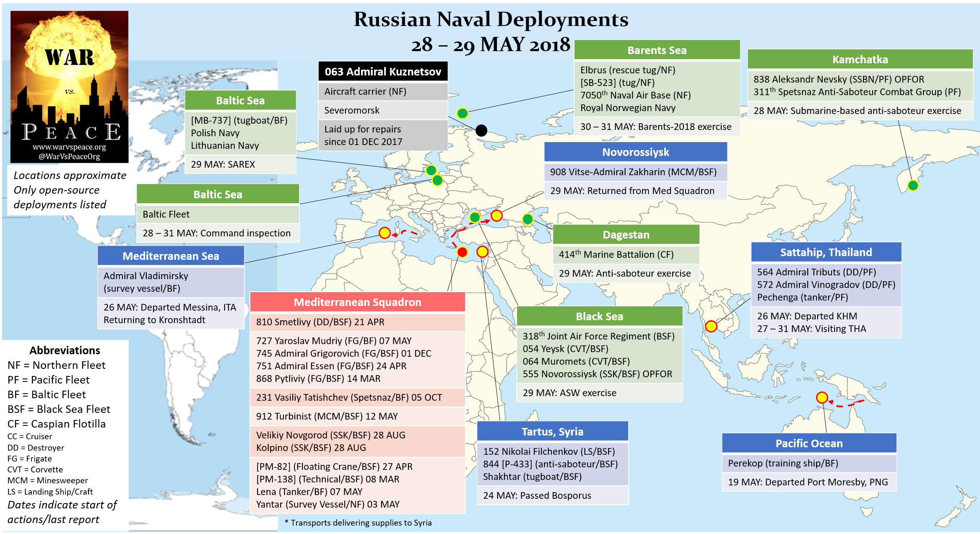The width and height of the screenshot is (980, 534).
Task: Click '555 Novorossiysk (SSK/BSF) OPFOR'
Action: coord(597,374)
